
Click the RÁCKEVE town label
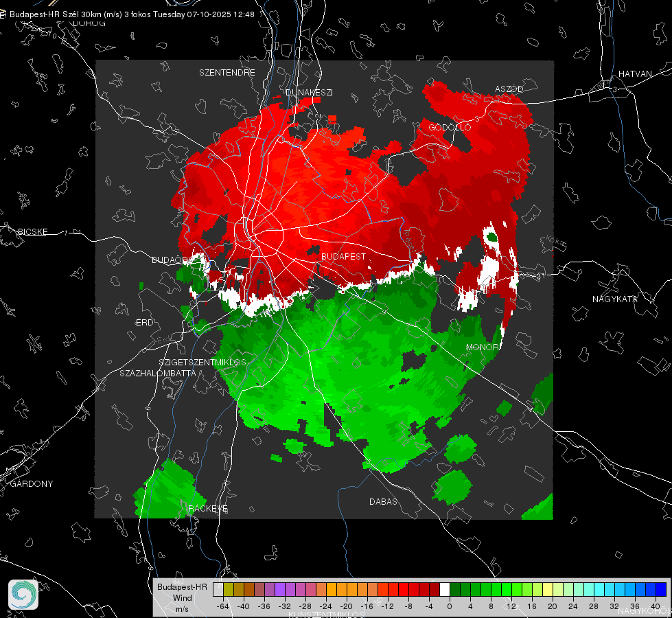coord(208,509)
